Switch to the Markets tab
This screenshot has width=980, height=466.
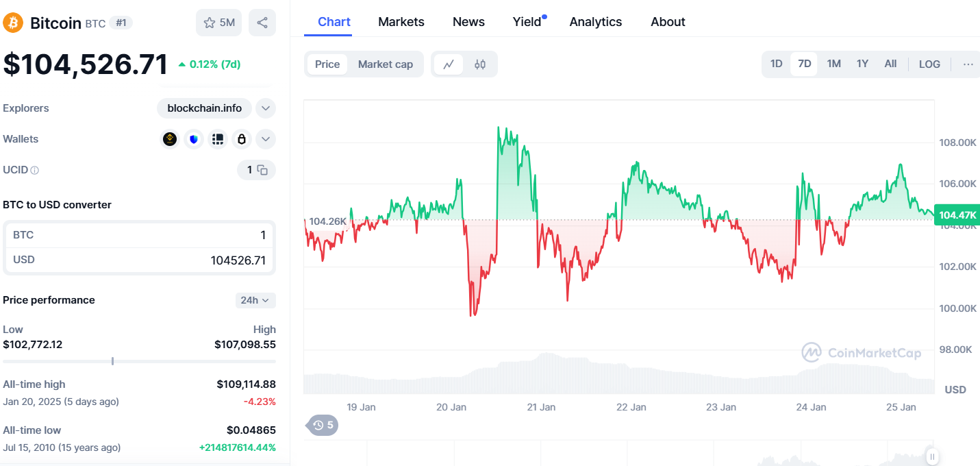(x=401, y=22)
